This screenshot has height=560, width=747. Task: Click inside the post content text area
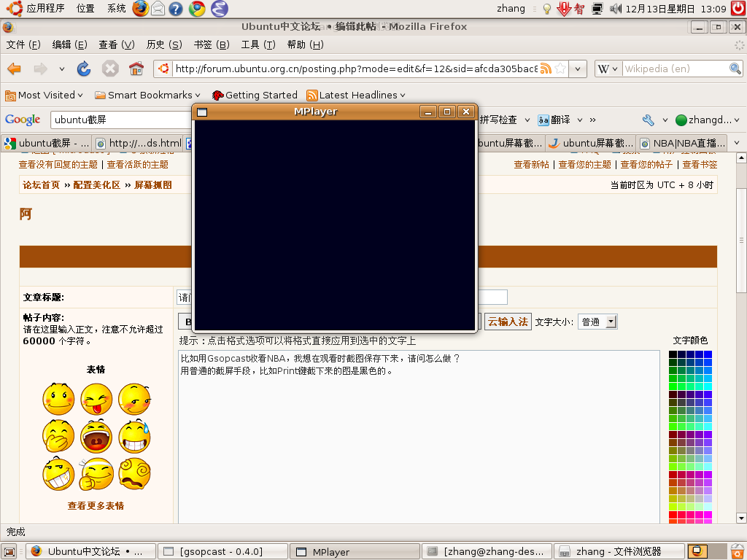tap(419, 437)
